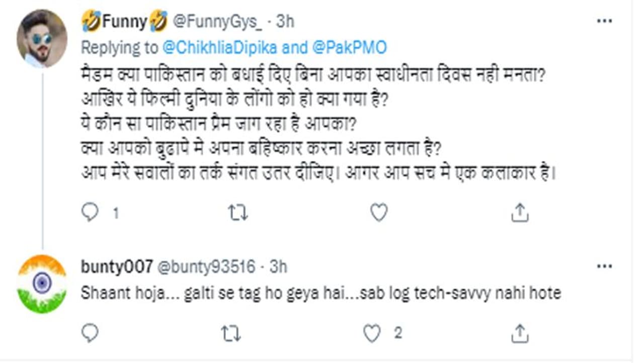Retweet bunty007's tweet
Viewport: 644px width, 363px height.
pyautogui.click(x=231, y=333)
